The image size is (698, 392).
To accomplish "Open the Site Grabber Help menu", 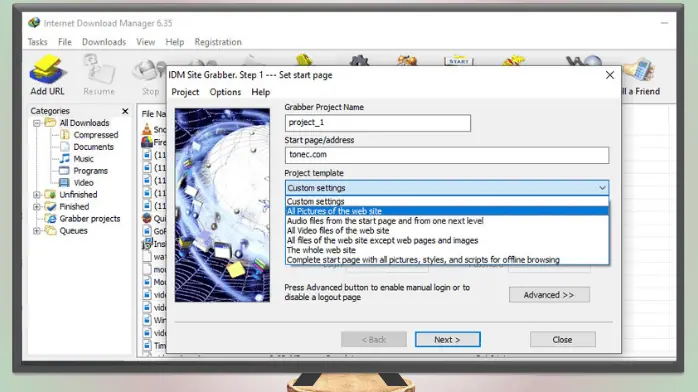I will [x=260, y=92].
